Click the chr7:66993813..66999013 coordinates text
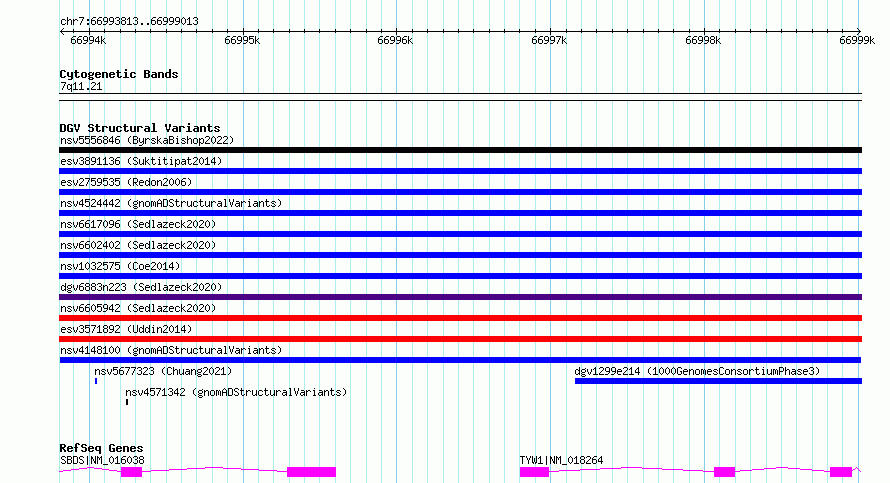This screenshot has height=483, width=890. pyautogui.click(x=129, y=21)
